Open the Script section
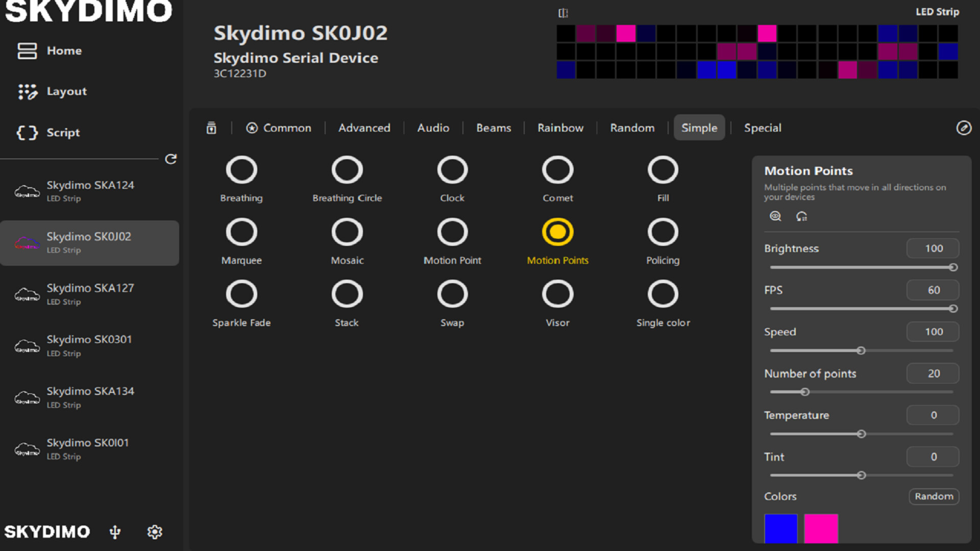 [x=62, y=133]
